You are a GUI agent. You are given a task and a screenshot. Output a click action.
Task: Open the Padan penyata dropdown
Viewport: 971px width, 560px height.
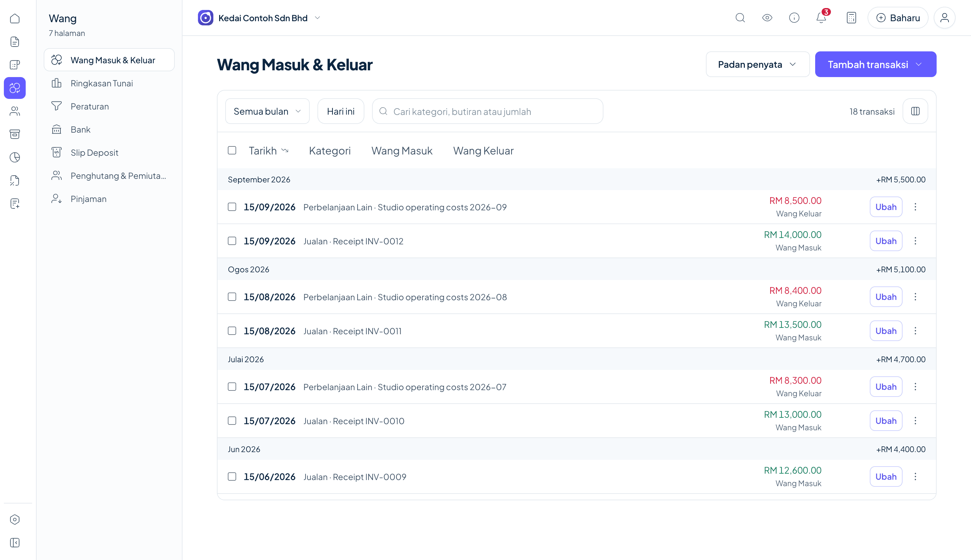[x=757, y=64]
